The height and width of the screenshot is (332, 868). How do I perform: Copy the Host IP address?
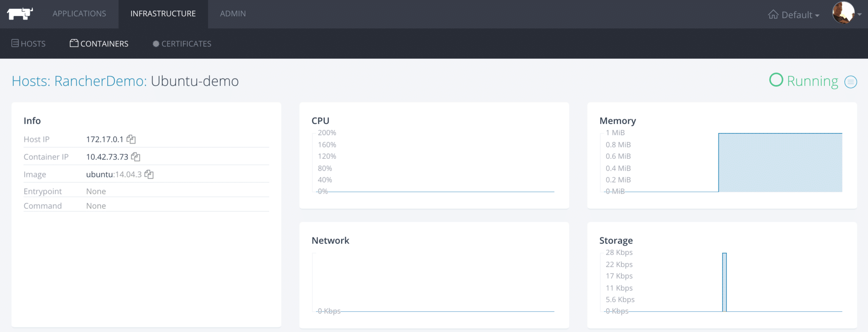131,139
